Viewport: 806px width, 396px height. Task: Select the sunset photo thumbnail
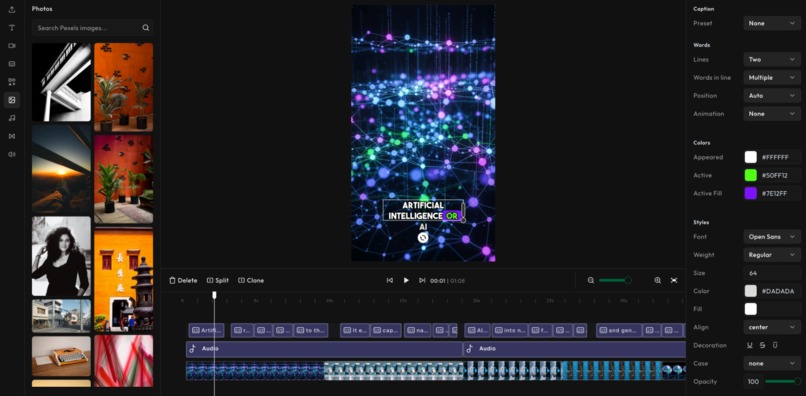[61, 169]
